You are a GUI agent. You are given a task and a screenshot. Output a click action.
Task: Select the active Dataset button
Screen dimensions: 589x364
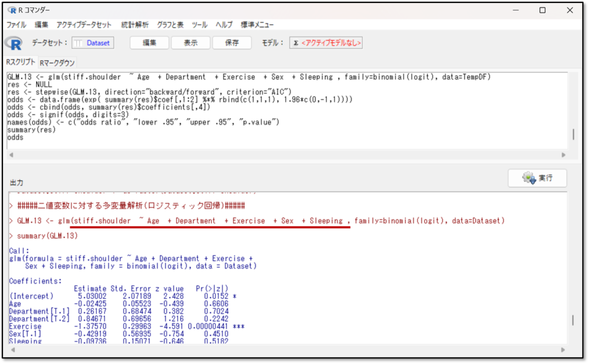(x=93, y=43)
